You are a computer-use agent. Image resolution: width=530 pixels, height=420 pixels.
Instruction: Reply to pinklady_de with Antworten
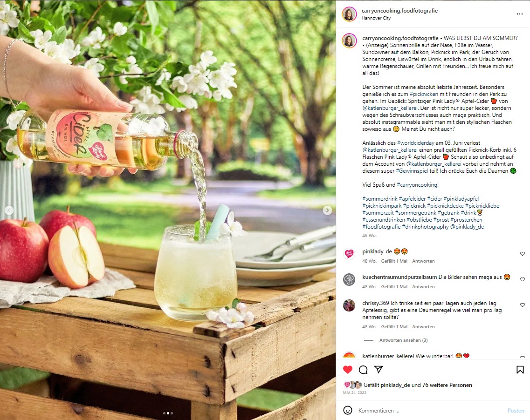click(x=423, y=261)
